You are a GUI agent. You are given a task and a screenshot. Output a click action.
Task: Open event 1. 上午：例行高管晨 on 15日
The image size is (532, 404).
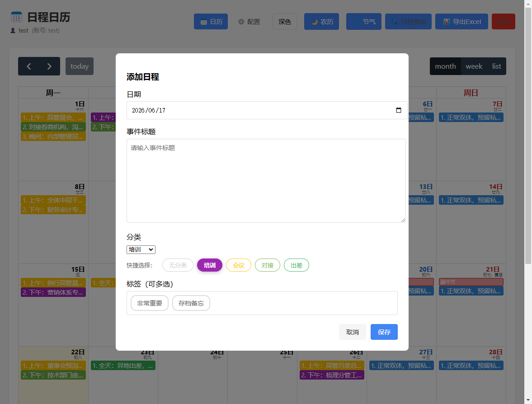(x=53, y=283)
